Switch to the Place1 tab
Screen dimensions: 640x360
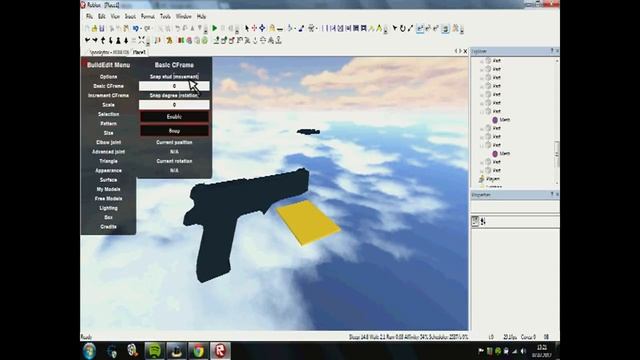(139, 52)
